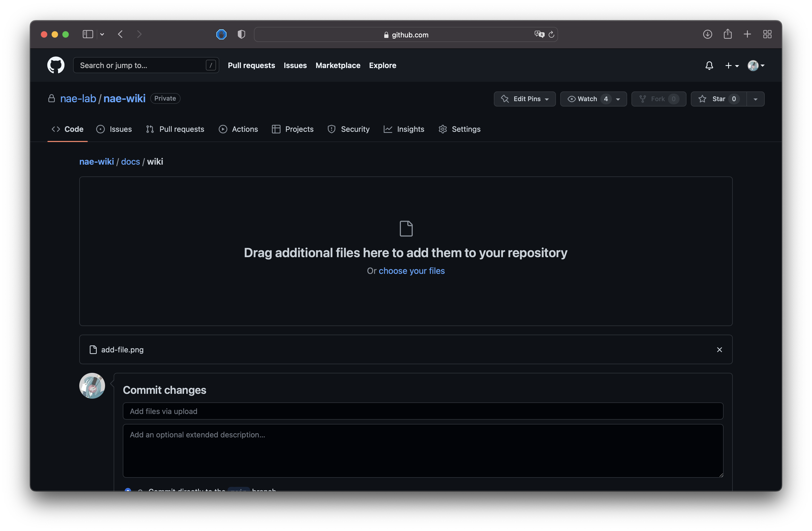Expand the Watch dropdown
This screenshot has width=812, height=531.
pos(617,99)
